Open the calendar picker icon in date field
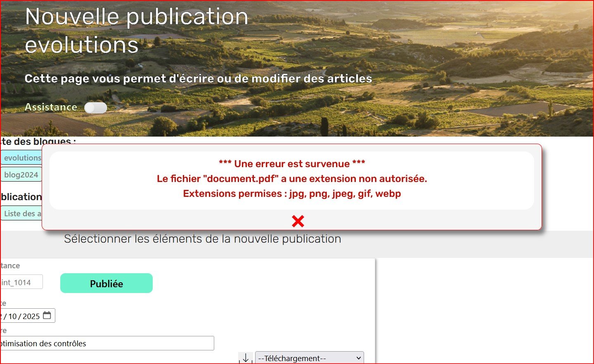This screenshot has width=594, height=364. point(47,316)
